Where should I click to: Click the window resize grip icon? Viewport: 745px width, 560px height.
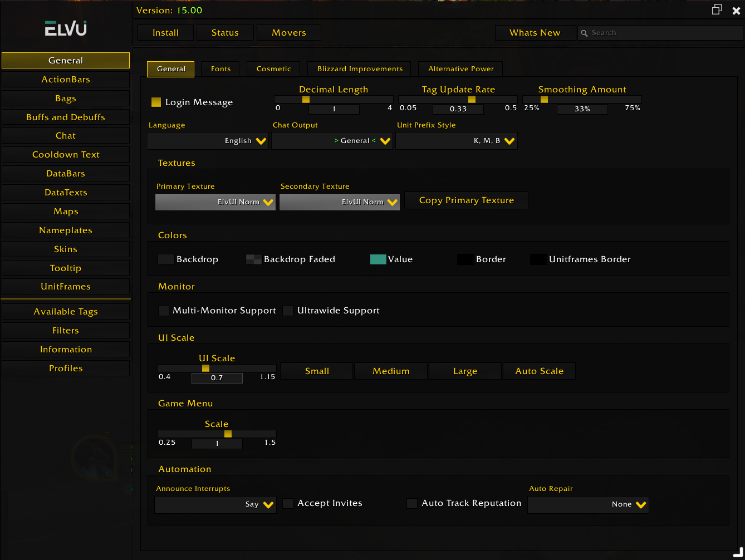[x=737, y=552]
